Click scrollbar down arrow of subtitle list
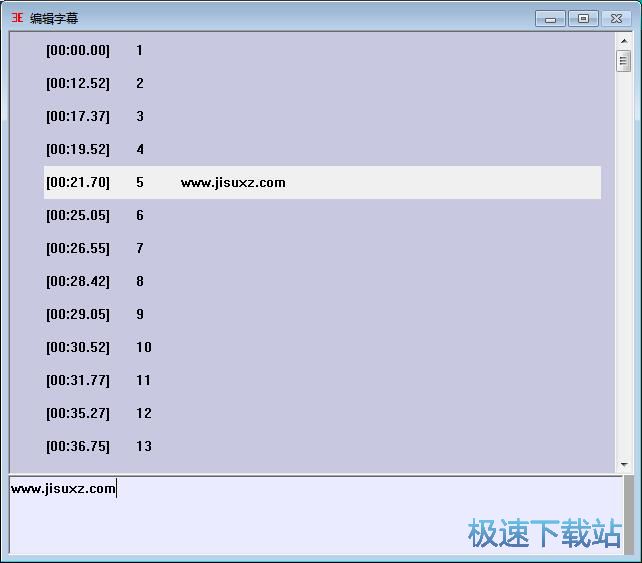The image size is (642, 563). click(624, 464)
